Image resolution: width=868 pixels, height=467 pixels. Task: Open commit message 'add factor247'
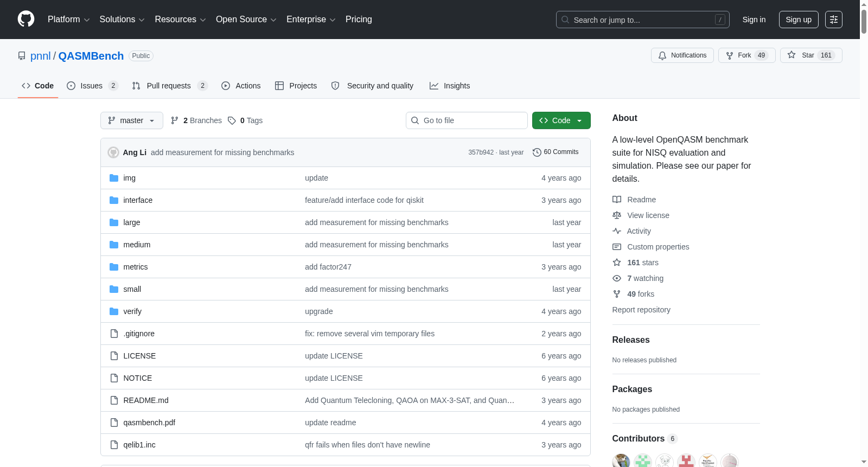328,267
